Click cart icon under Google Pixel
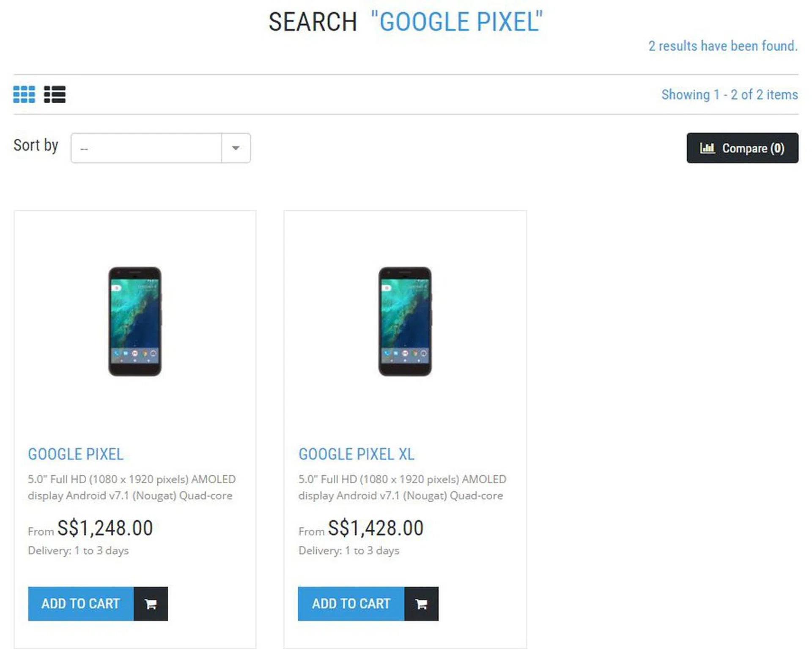Viewport: 812px width, 654px height. click(151, 604)
